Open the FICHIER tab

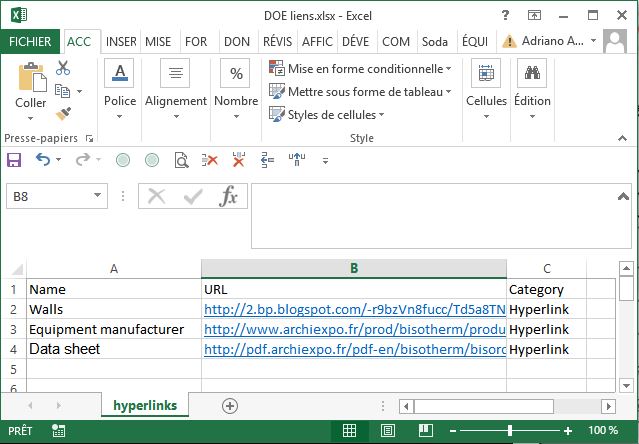tap(30, 42)
